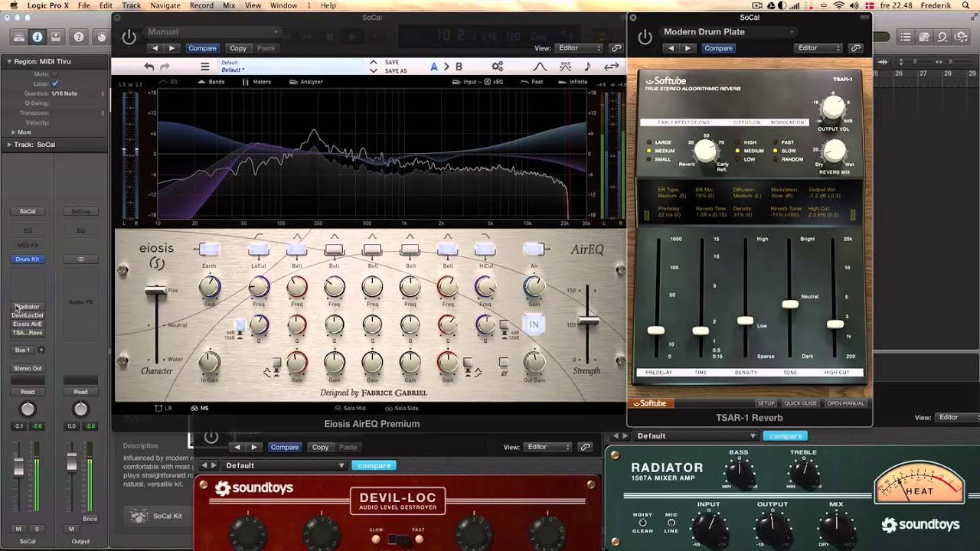The width and height of the screenshot is (980, 551).
Task: Toggle AirEQ plugin power button
Action: (129, 36)
